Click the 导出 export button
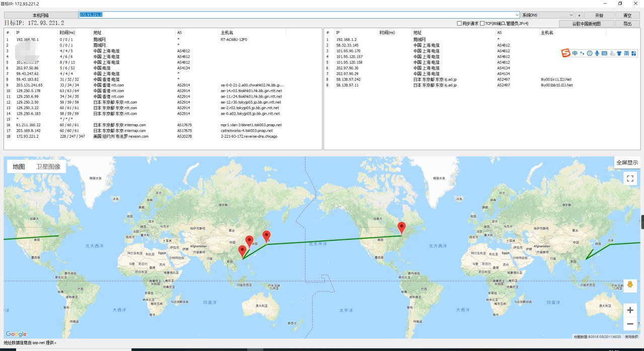644x351 pixels. [627, 24]
